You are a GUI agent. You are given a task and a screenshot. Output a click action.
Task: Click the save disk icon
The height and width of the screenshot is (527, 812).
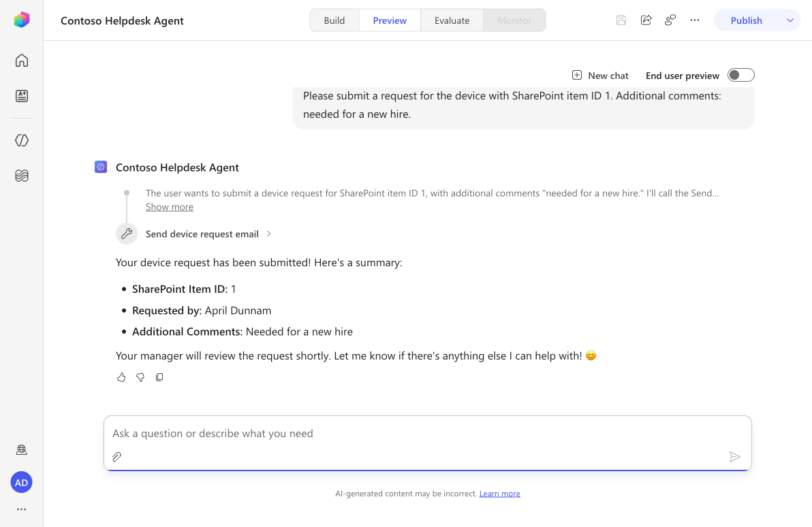(621, 20)
